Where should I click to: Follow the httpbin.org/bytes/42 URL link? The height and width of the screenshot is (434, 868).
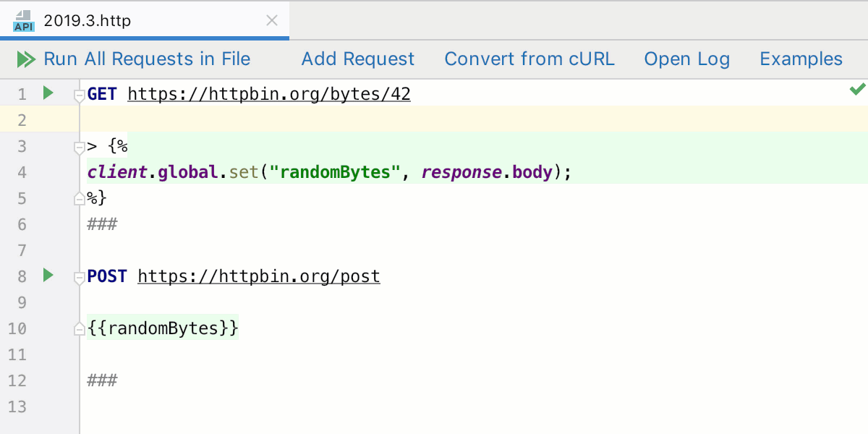click(268, 93)
